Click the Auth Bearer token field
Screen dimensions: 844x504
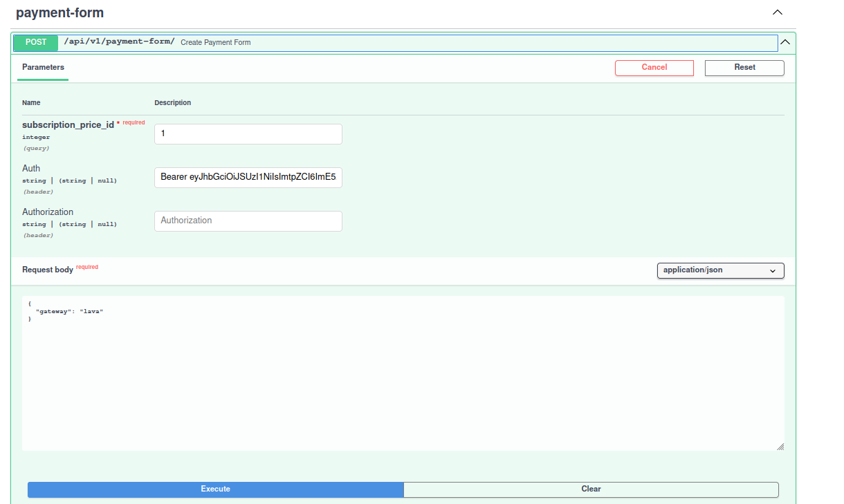248,178
